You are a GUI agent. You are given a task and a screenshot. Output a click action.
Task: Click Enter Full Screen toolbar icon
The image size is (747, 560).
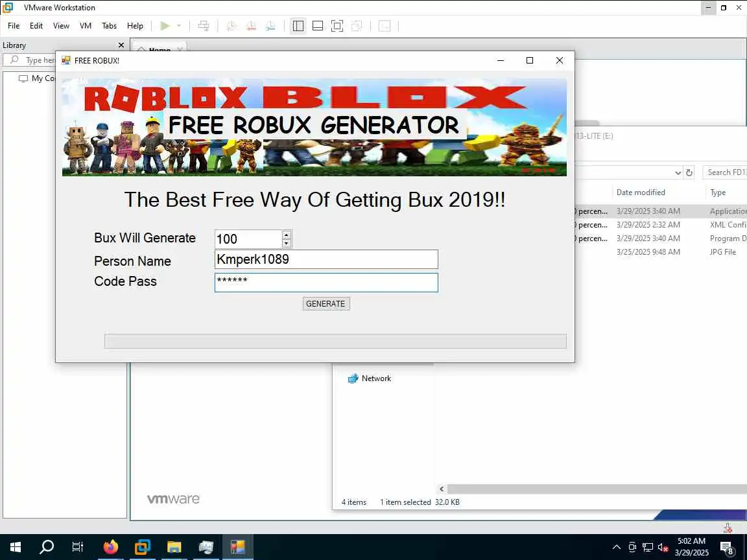[x=337, y=26]
